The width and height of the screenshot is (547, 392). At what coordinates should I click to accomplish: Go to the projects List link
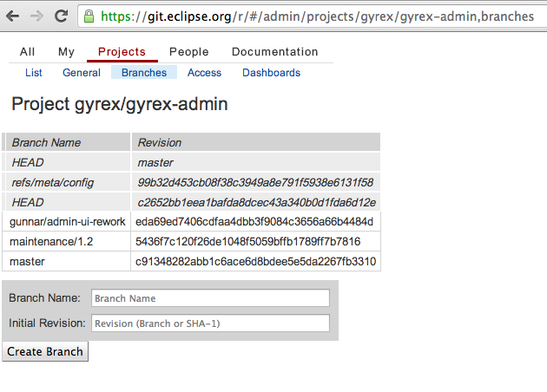click(x=34, y=73)
